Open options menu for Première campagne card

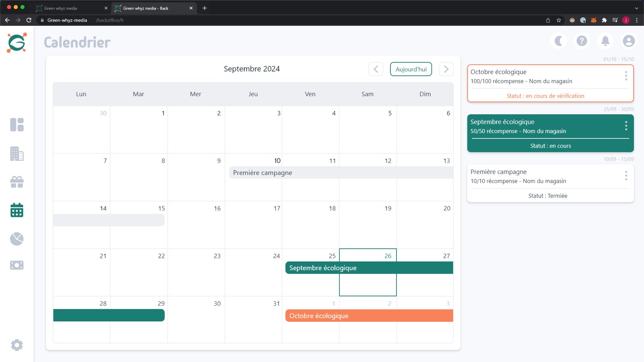tap(626, 175)
